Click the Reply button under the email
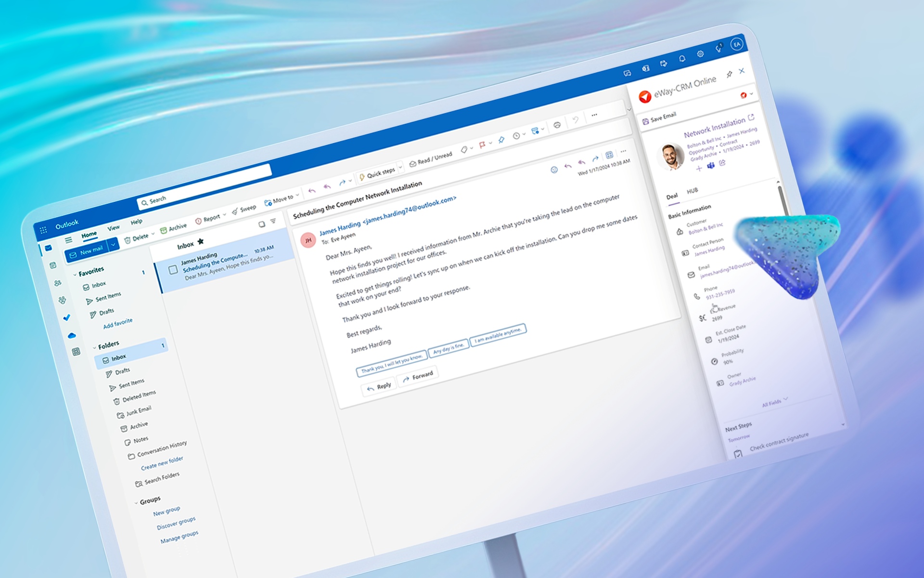 point(378,385)
